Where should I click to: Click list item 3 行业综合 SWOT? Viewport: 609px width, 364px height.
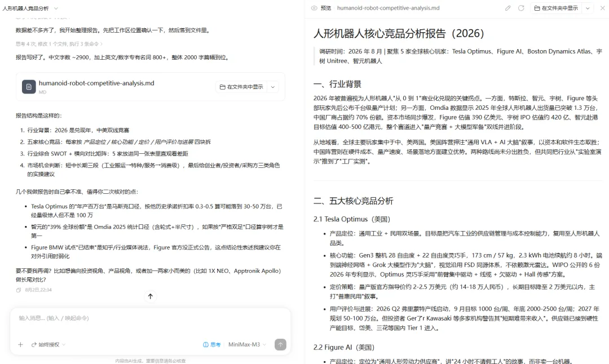pyautogui.click(x=108, y=154)
